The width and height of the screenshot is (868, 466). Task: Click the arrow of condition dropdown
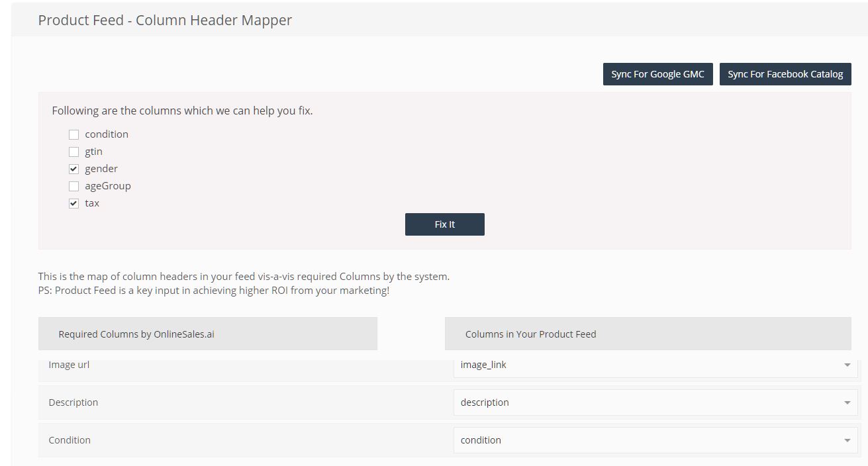(x=847, y=441)
